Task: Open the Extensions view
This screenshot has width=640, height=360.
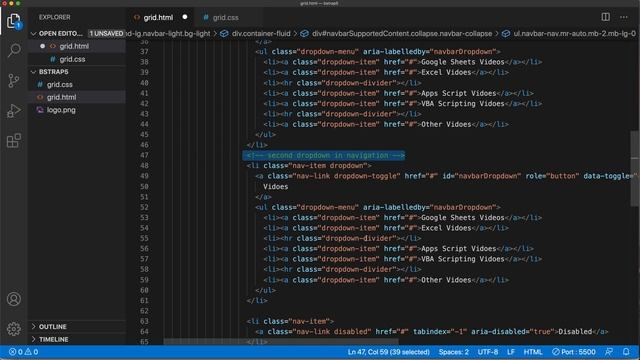Action: pos(14,141)
